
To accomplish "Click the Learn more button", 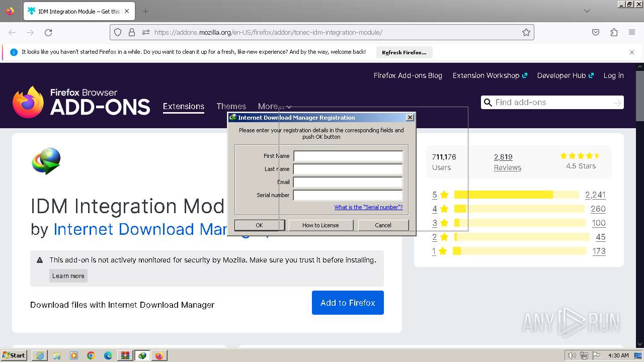I will [68, 276].
